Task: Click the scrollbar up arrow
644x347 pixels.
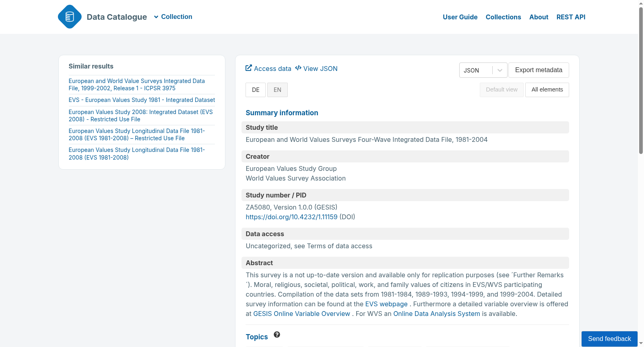Action: click(641, 3)
